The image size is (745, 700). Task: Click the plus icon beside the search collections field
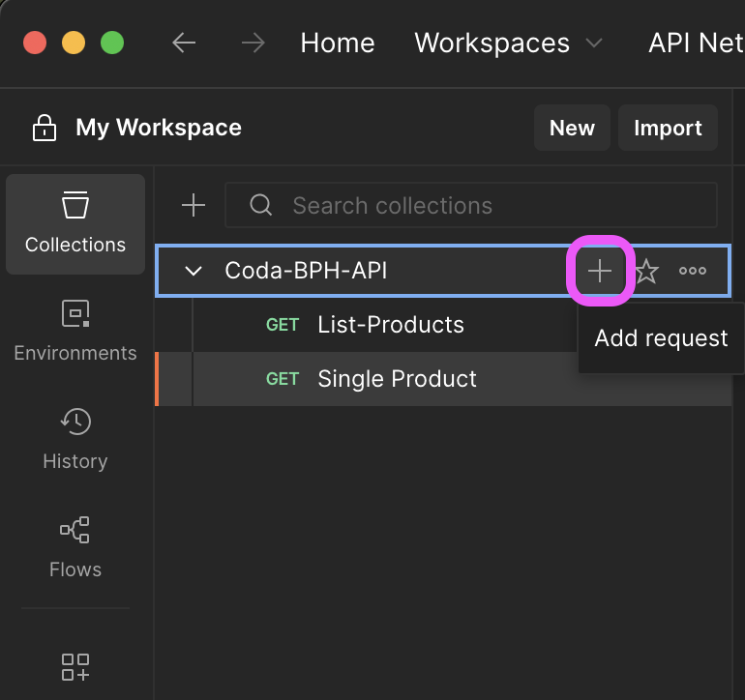point(194,205)
